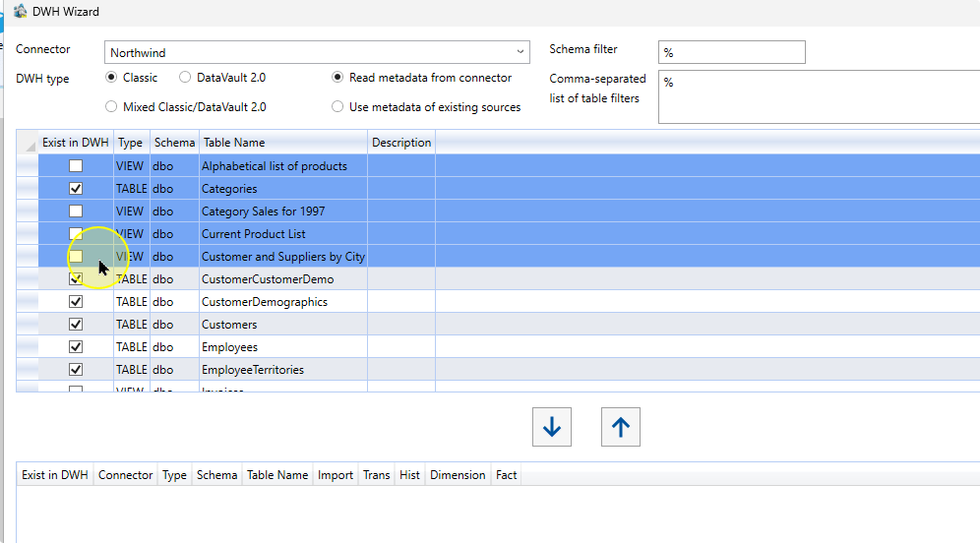Viewport: 980px width, 543px height.
Task: Sort upper grid by Schema column header
Action: click(x=174, y=143)
